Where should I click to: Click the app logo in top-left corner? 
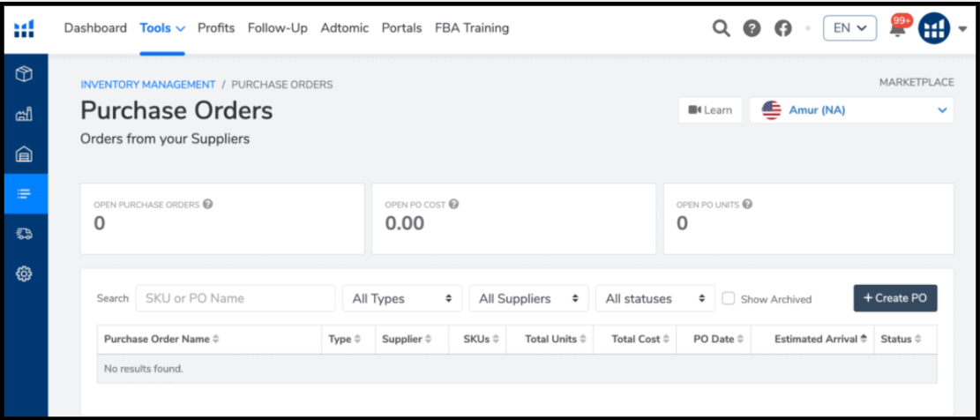25,29
